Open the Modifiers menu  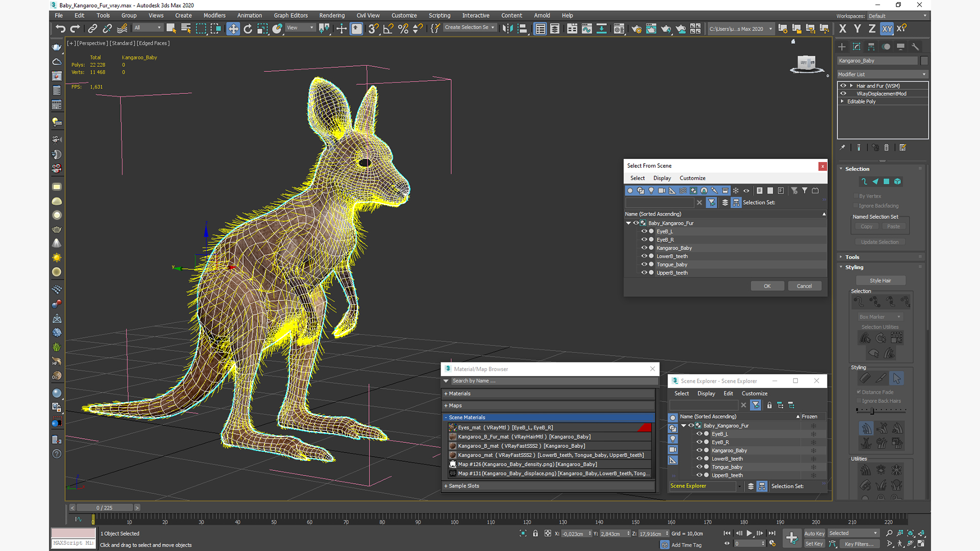click(214, 15)
